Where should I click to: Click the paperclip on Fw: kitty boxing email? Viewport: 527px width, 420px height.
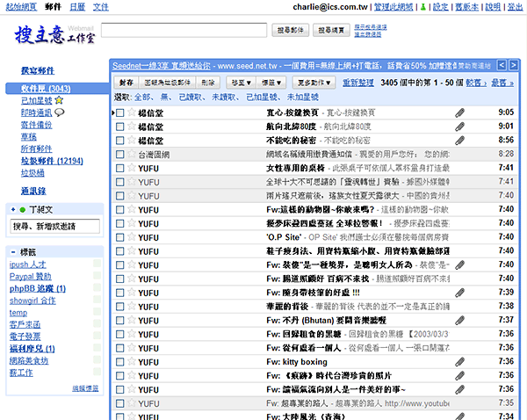click(459, 362)
